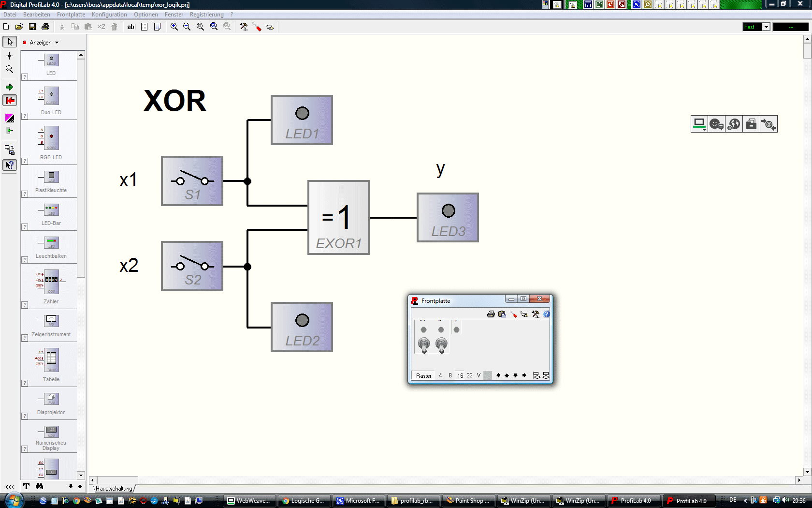The width and height of the screenshot is (812, 508).
Task: Click the green run arrow icon
Action: [10, 87]
